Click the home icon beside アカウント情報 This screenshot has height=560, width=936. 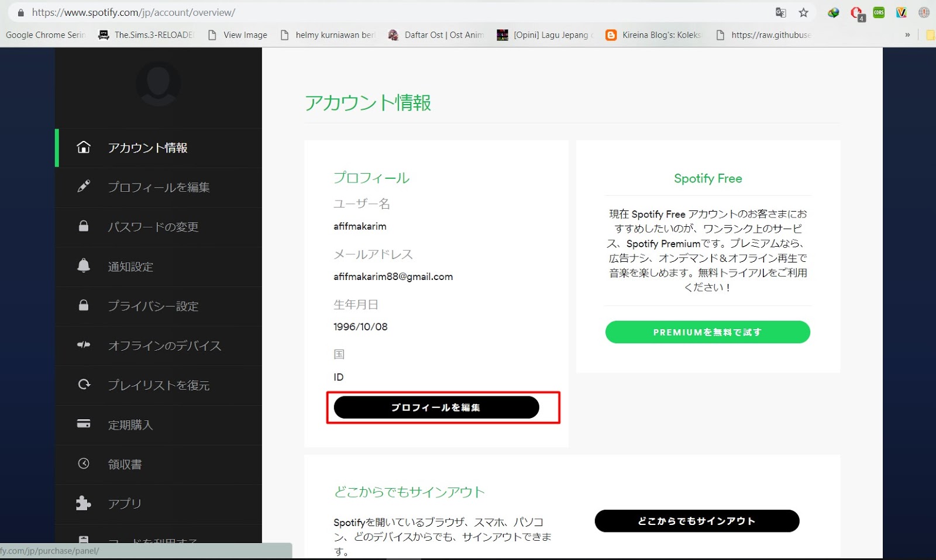84,147
